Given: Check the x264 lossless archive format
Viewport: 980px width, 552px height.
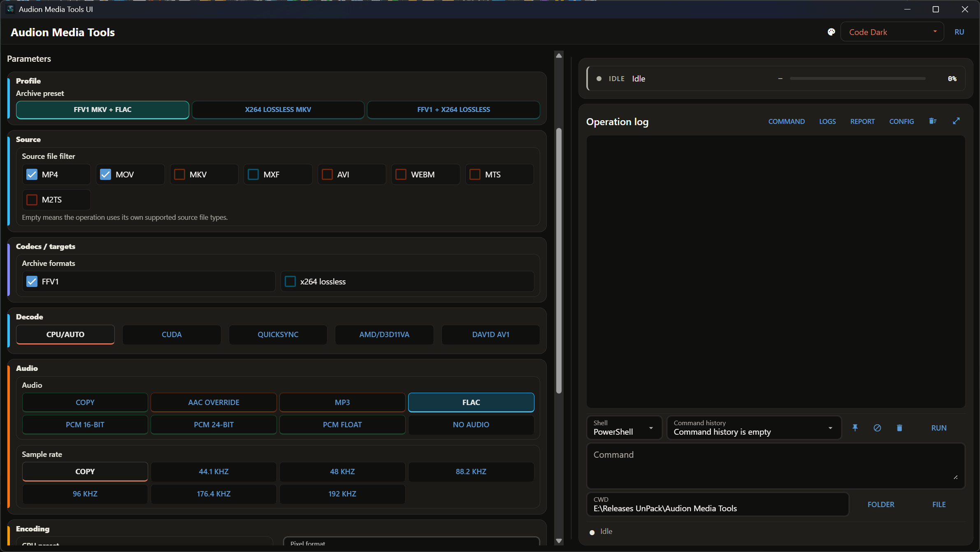Looking at the screenshot, I should 290,282.
